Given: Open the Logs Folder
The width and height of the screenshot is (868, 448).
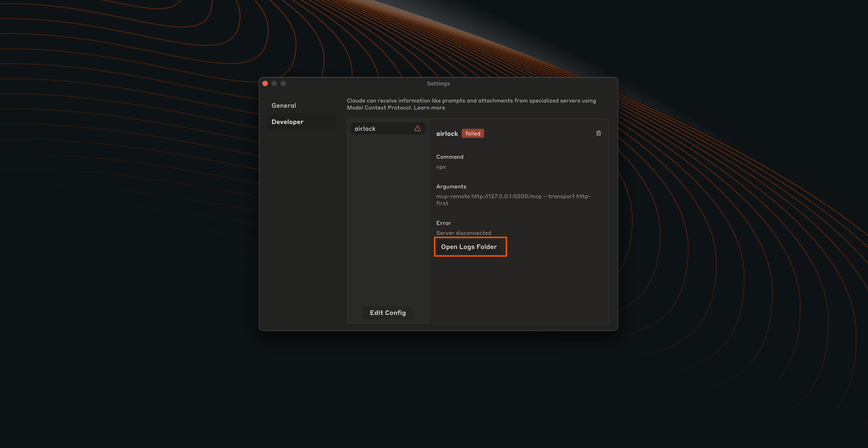Looking at the screenshot, I should pyautogui.click(x=470, y=247).
